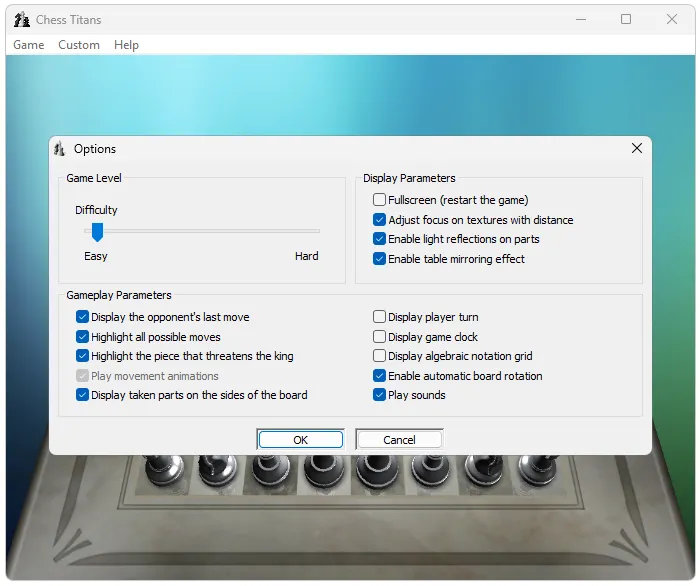Uncheck Display the opponent's last move
This screenshot has width=700, height=586.
click(x=82, y=317)
